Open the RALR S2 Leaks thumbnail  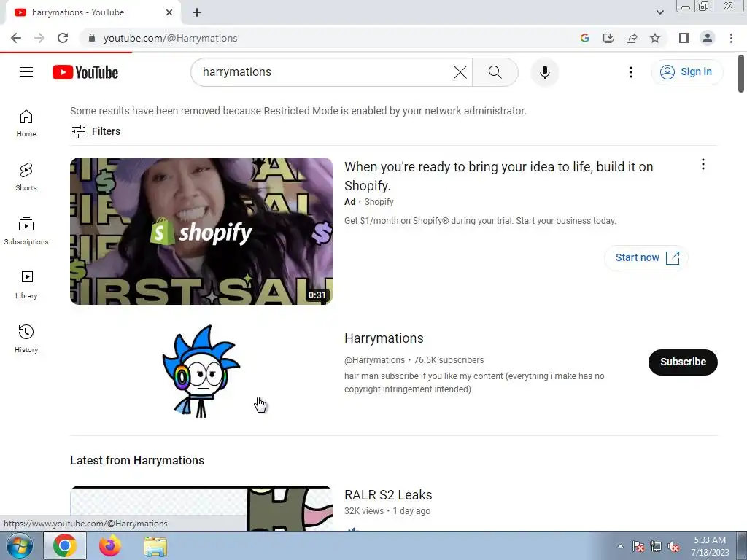click(x=201, y=508)
